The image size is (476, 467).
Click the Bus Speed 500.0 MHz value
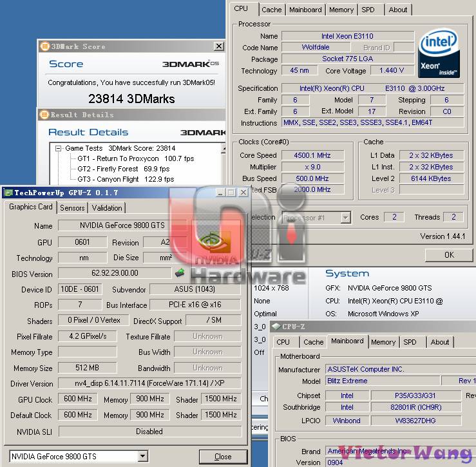[x=312, y=178]
